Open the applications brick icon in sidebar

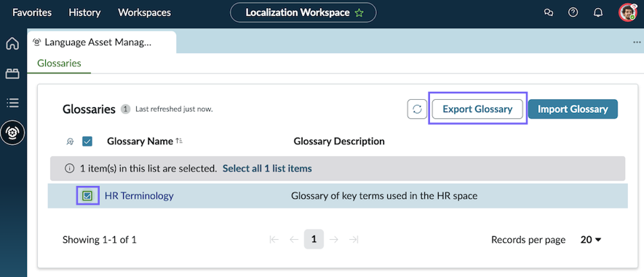pyautogui.click(x=12, y=74)
